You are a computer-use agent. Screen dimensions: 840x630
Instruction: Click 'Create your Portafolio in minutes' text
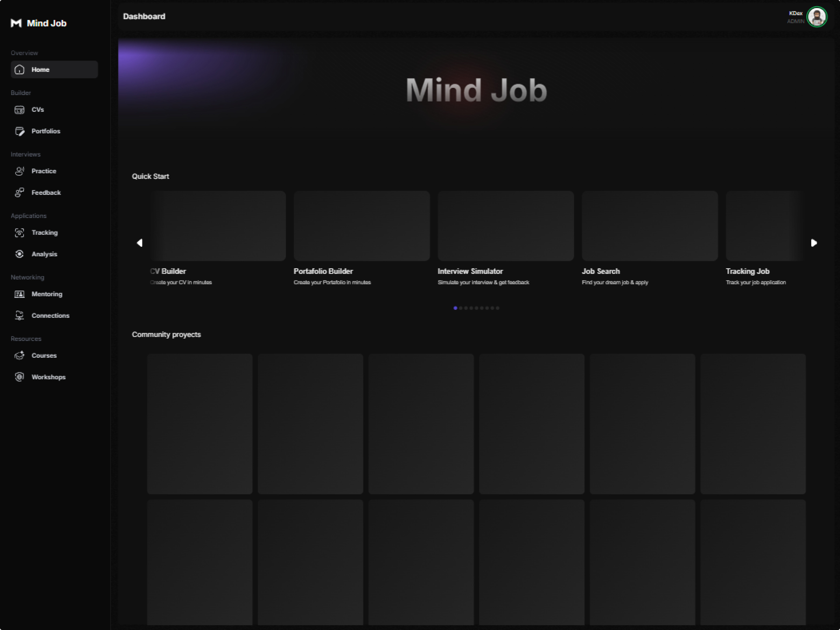(x=332, y=282)
